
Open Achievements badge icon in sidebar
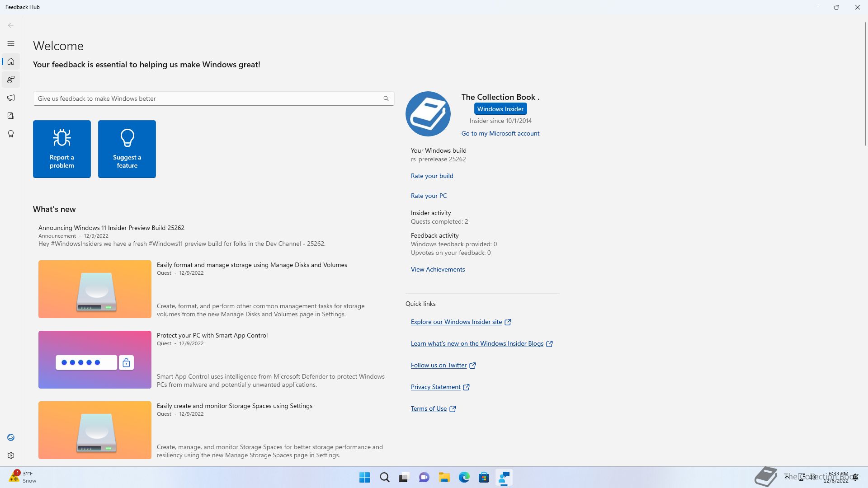click(11, 134)
